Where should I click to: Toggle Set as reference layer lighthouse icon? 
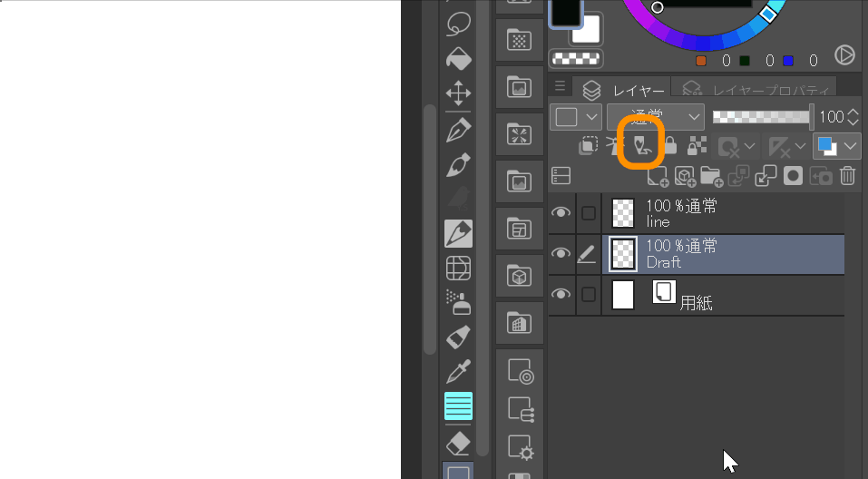[x=615, y=146]
